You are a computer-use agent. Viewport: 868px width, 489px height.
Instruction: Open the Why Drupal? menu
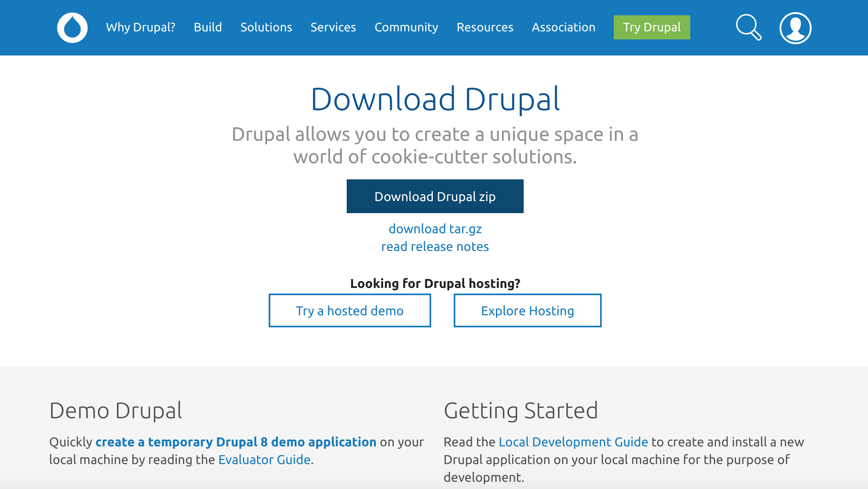141,27
